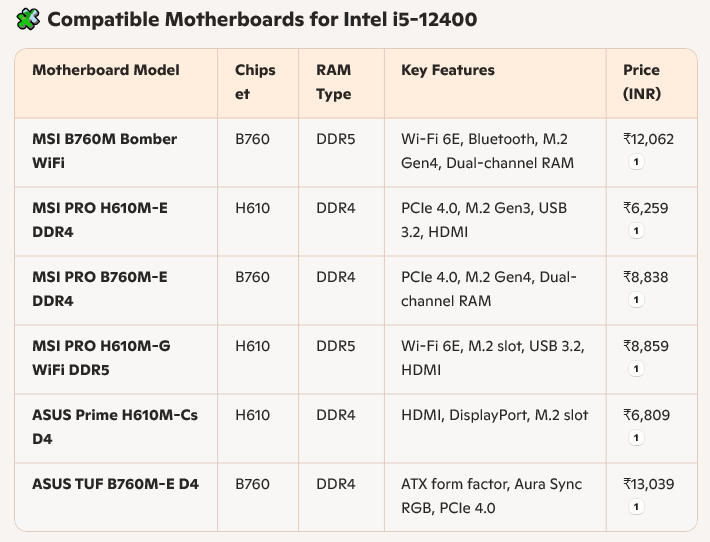Select MSI PRO B760M-E DDR4 model name
Image resolution: width=710 pixels, height=542 pixels.
tap(100, 289)
